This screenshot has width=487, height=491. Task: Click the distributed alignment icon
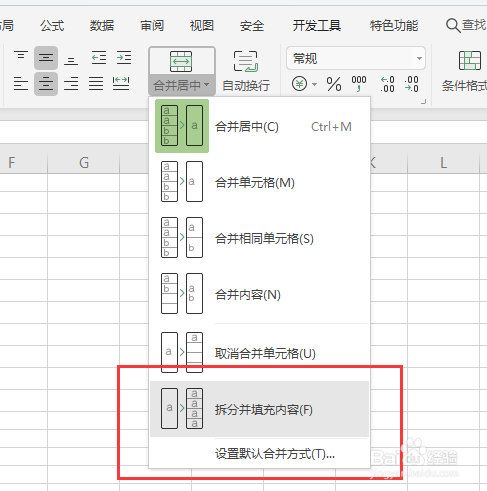tap(121, 83)
